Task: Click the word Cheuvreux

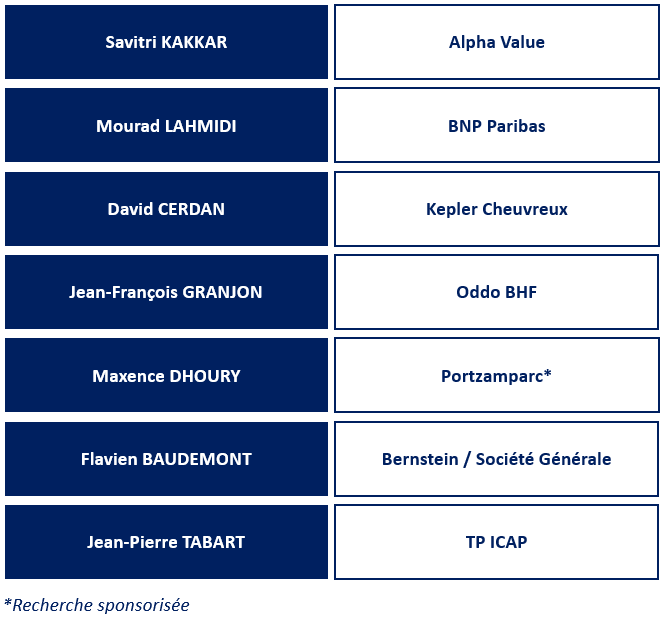Action: [x=525, y=209]
